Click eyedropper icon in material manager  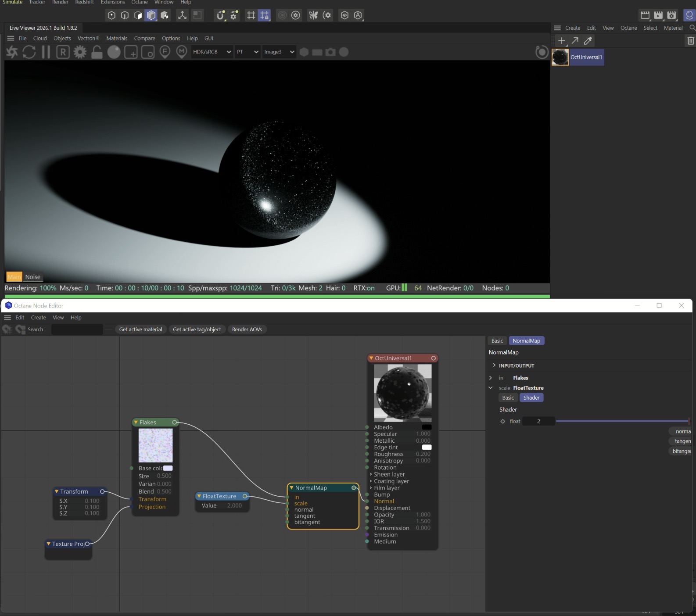(x=588, y=41)
